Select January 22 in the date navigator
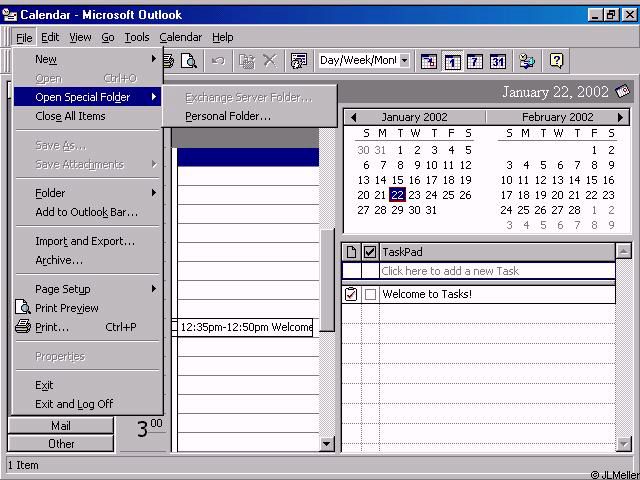Screen dimensions: 640x480 tap(398, 195)
